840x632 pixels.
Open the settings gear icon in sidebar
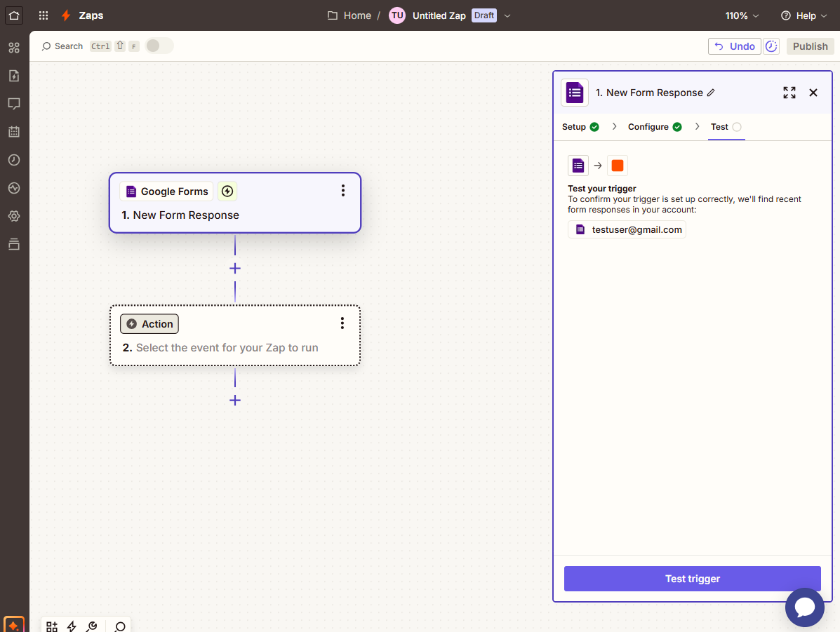14,216
